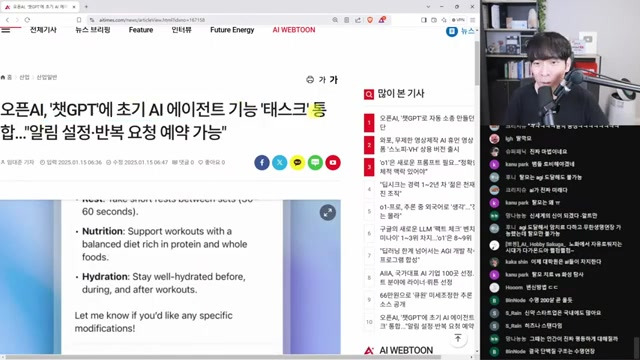
Task: Click the Leo AI sparkle icon in toolbar
Action: [x=444, y=20]
